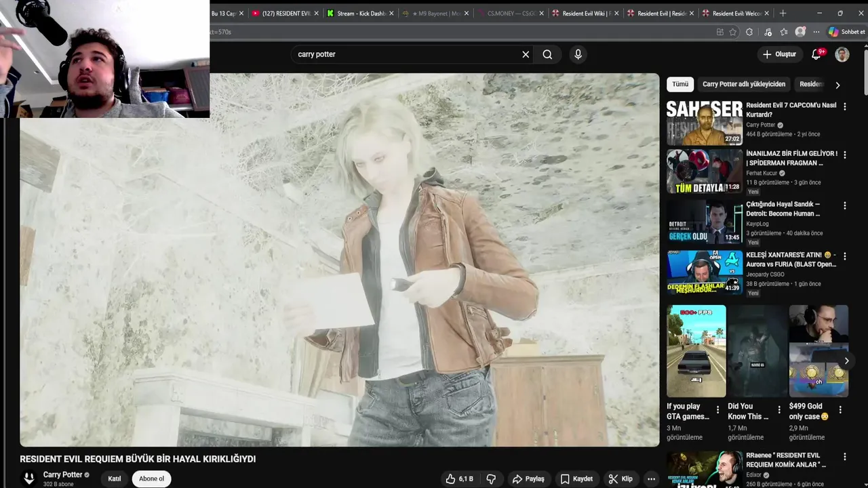This screenshot has width=868, height=488.
Task: Open YouTube notifications bell
Action: [x=816, y=54]
